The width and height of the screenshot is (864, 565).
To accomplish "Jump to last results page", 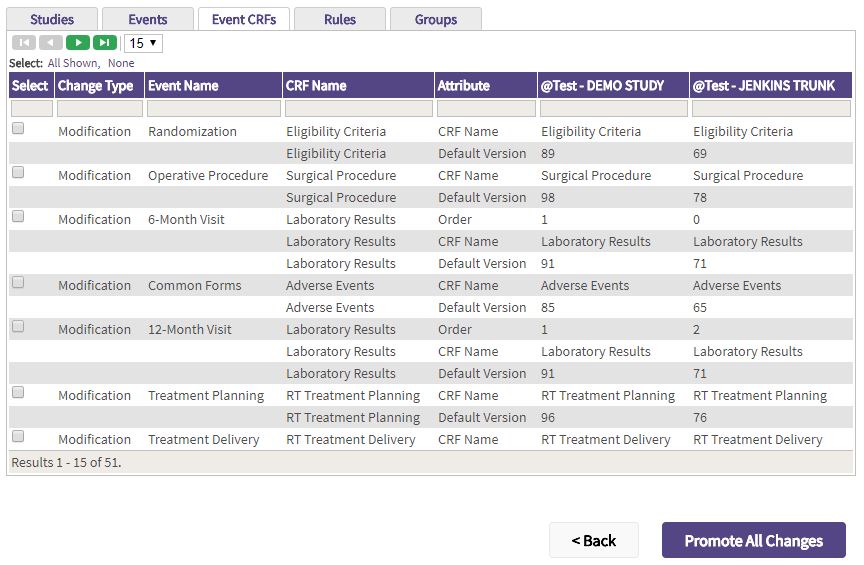I will pyautogui.click(x=105, y=43).
